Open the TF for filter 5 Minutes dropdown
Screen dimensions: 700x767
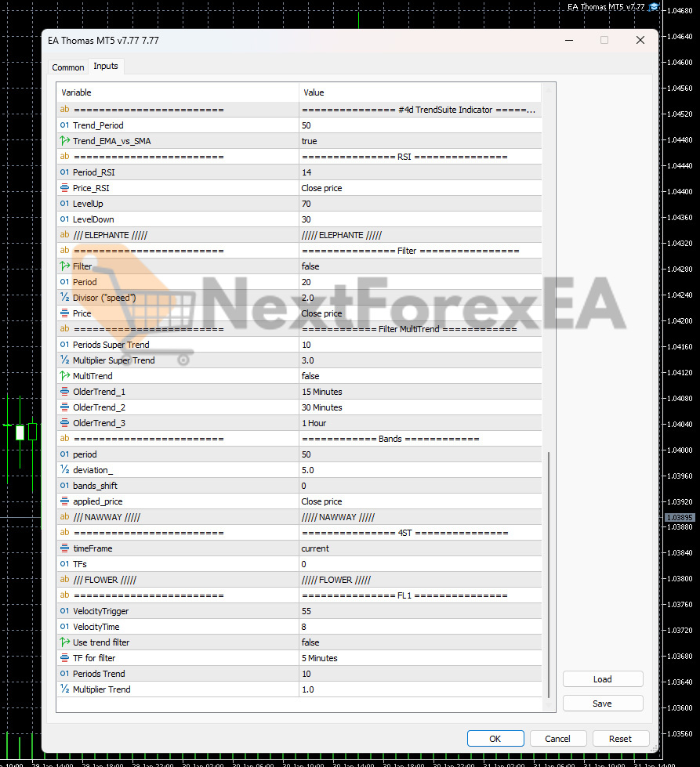tap(419, 658)
